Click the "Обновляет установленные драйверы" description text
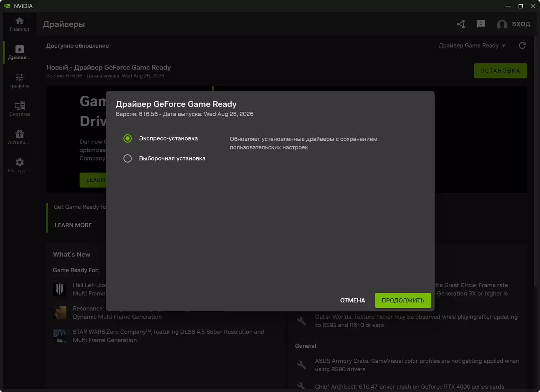This screenshot has height=392, width=540. click(303, 143)
